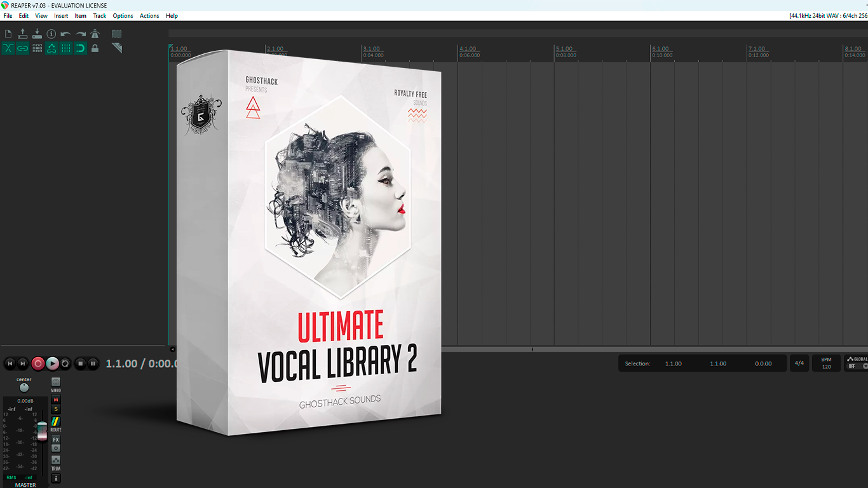This screenshot has width=868, height=488.
Task: Toggle snap magnet icon
Action: pyautogui.click(x=81, y=48)
